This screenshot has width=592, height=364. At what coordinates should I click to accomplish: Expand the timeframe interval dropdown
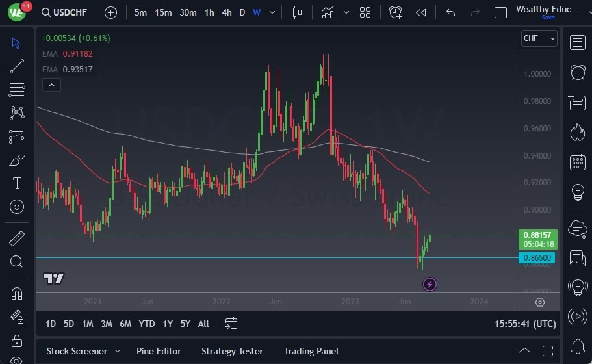pos(272,12)
